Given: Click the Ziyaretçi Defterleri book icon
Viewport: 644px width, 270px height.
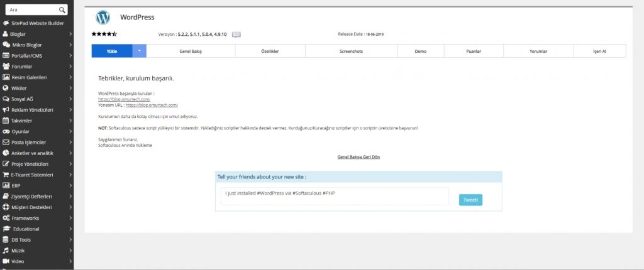Looking at the screenshot, I should 5,196.
